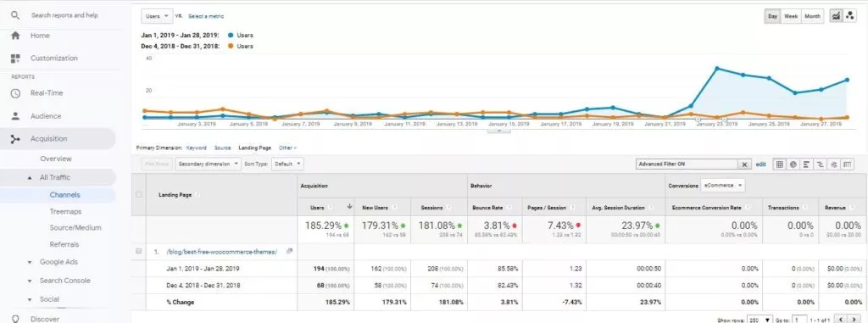868x323 pixels.
Task: Open the Secondary dimension dropdown
Action: coord(209,164)
